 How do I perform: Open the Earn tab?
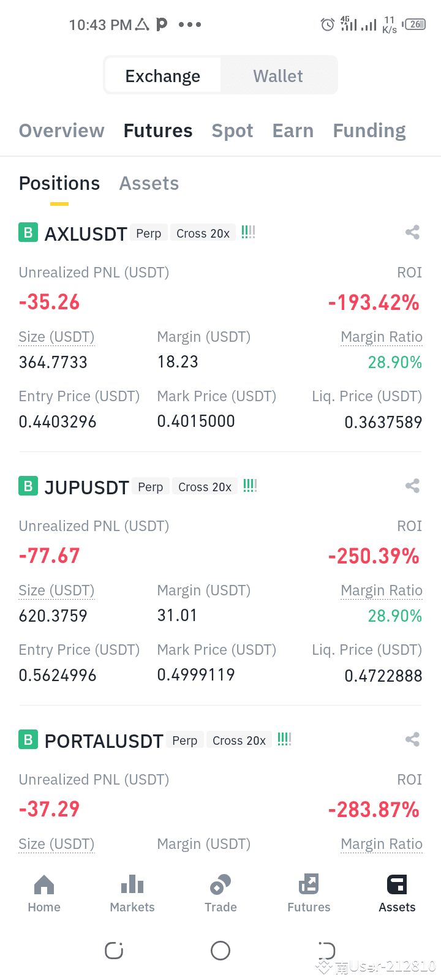[x=293, y=130]
